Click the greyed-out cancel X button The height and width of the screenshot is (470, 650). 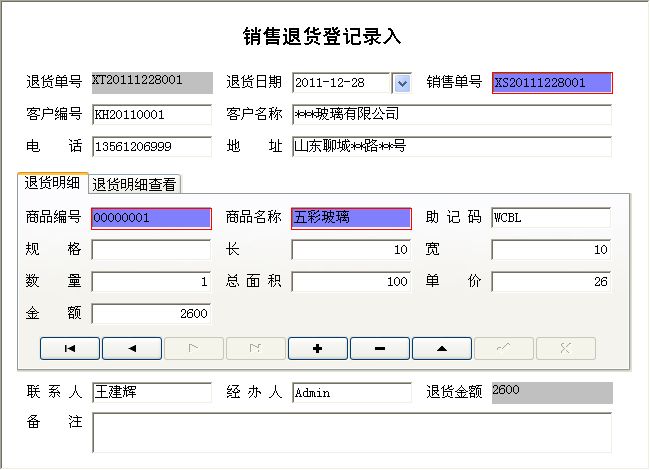(566, 348)
